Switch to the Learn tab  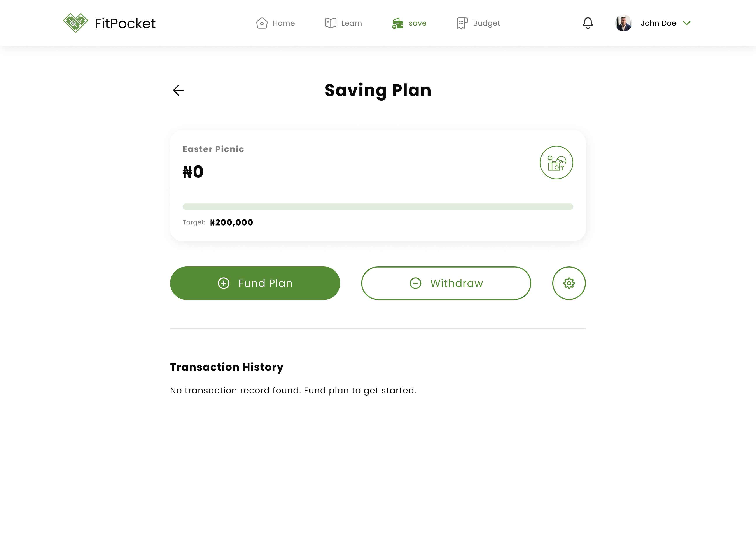[343, 23]
